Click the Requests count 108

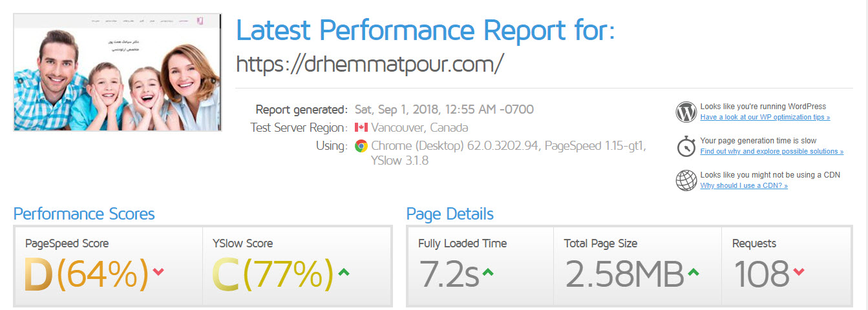tap(761, 274)
